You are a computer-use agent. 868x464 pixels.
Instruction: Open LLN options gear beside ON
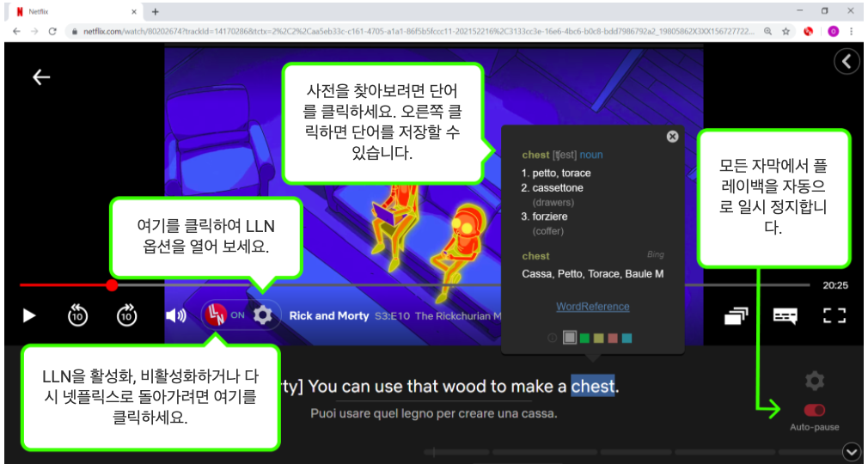click(262, 315)
